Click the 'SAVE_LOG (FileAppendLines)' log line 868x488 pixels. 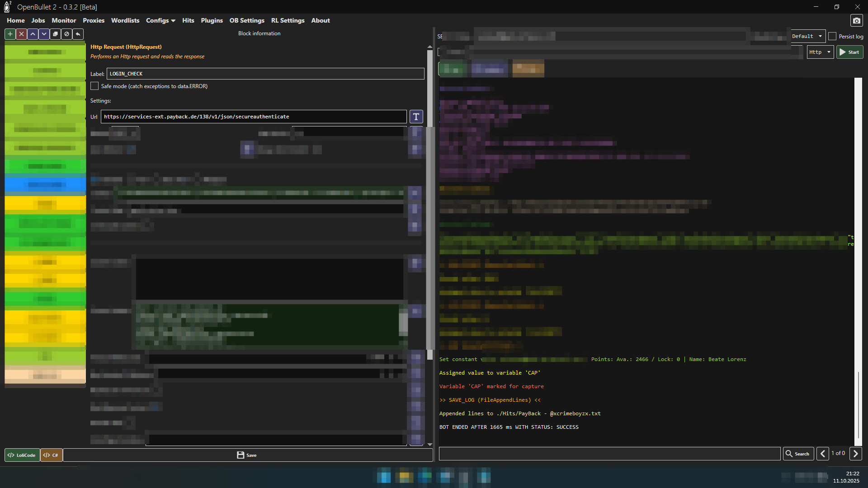pos(490,400)
